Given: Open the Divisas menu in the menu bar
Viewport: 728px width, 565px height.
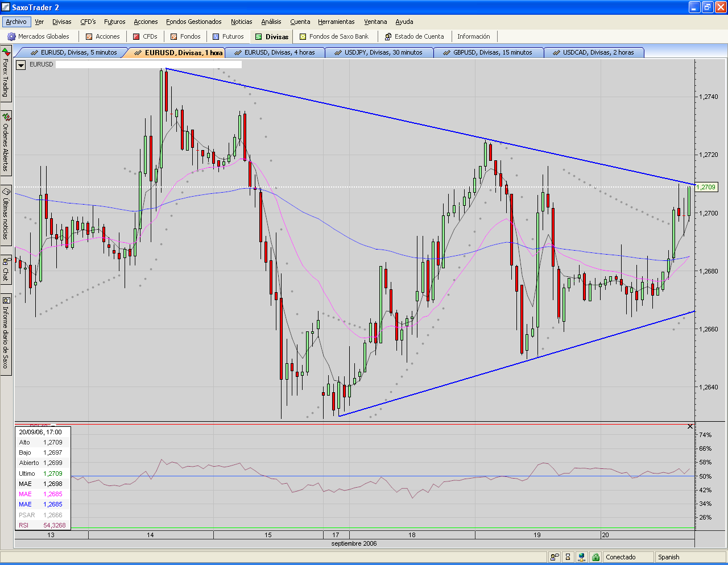Looking at the screenshot, I should pos(62,22).
